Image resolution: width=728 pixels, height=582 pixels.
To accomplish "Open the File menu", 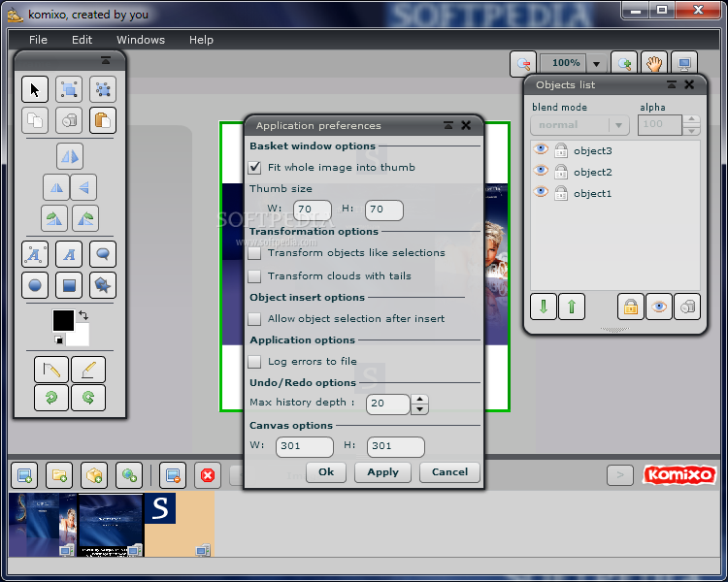I will pos(38,40).
